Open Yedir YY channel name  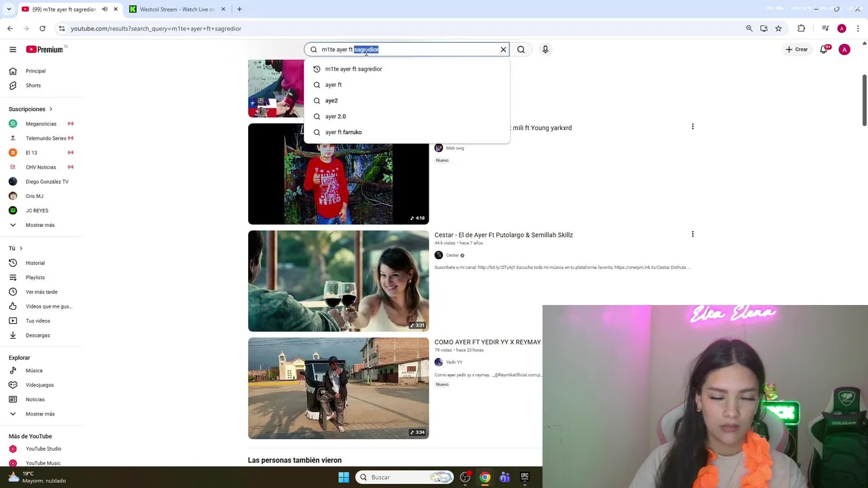[x=454, y=363]
